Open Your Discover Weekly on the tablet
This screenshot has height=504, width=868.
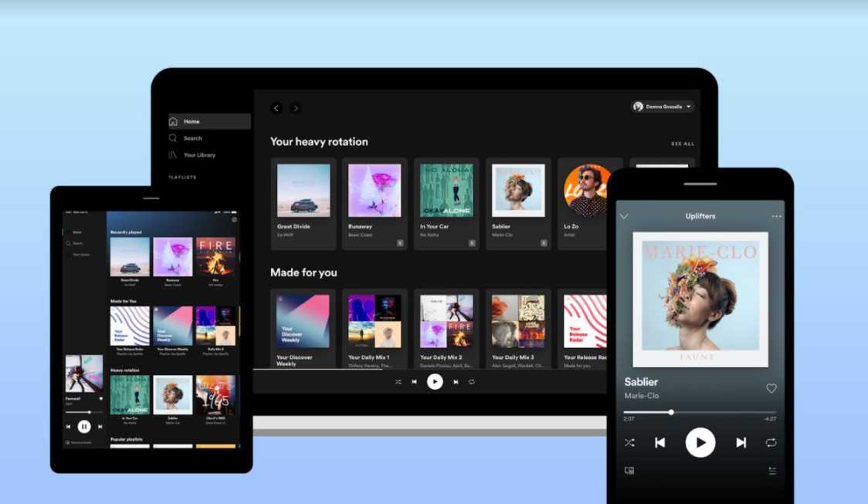point(173,326)
